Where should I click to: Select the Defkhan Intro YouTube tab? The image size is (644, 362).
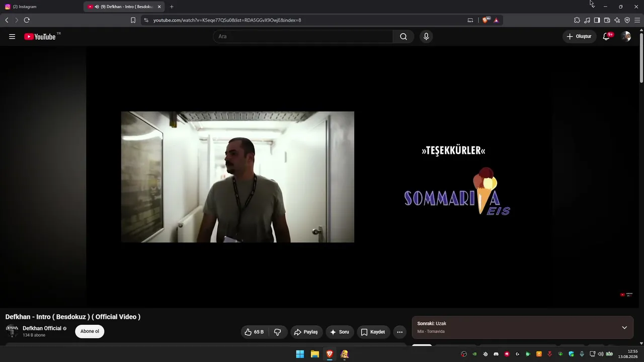[124, 7]
